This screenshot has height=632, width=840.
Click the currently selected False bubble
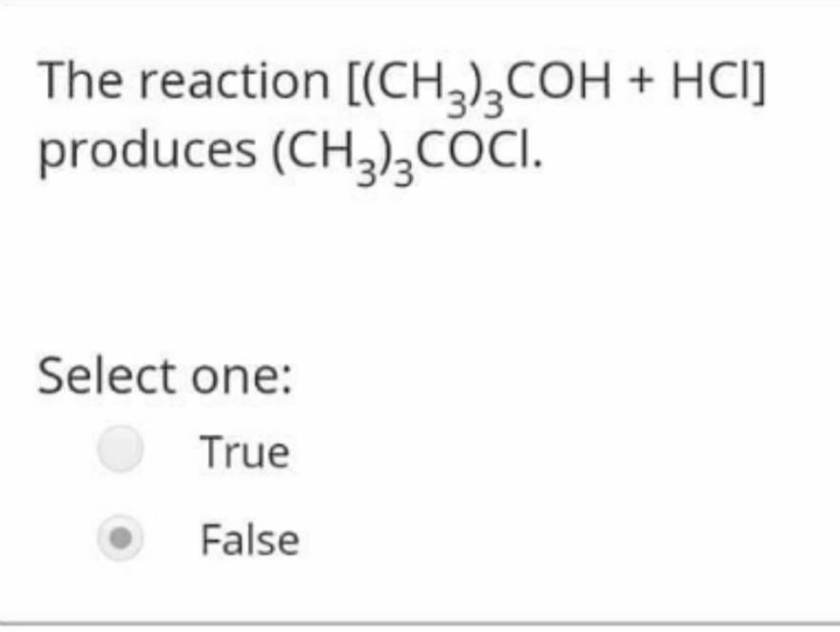click(122, 539)
